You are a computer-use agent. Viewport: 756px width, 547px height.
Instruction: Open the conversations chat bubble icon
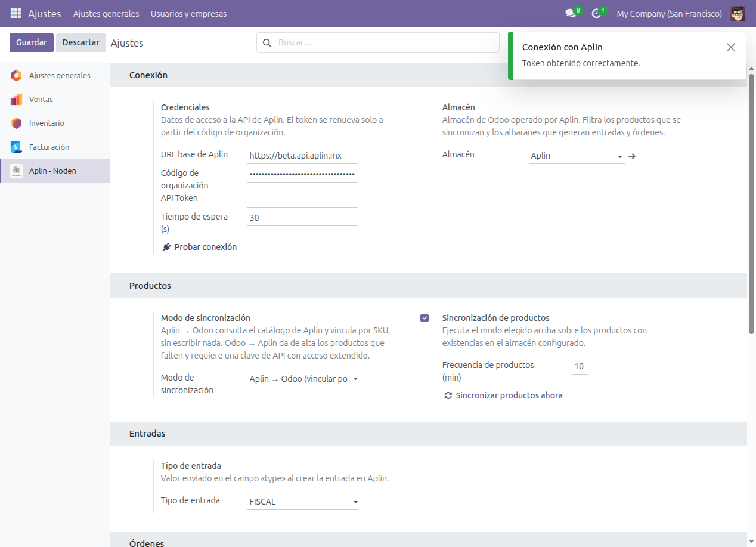pos(571,13)
